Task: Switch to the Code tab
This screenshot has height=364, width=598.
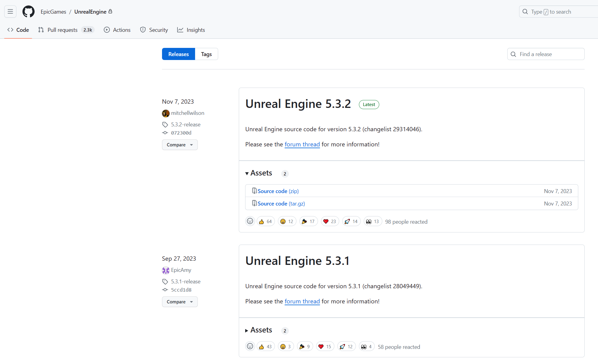Action: pyautogui.click(x=18, y=30)
